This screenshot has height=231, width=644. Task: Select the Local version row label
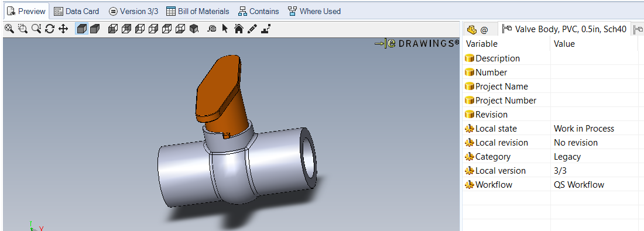pyautogui.click(x=500, y=170)
